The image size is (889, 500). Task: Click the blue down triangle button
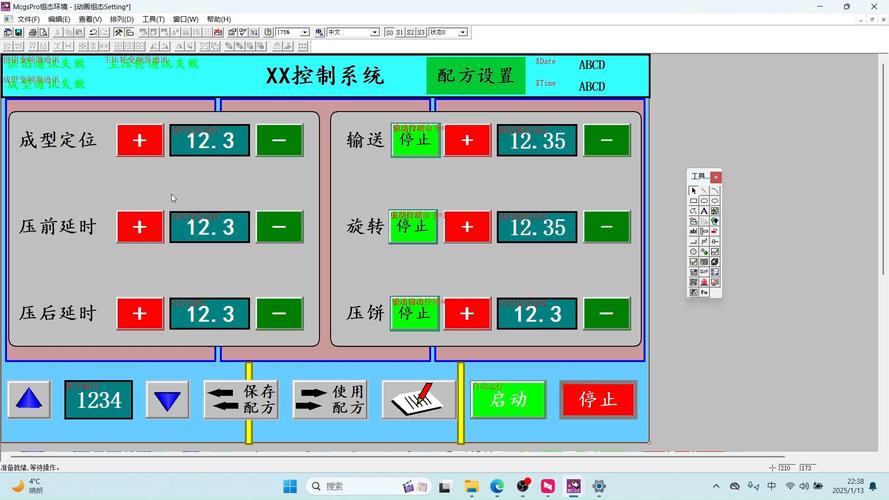(x=167, y=400)
